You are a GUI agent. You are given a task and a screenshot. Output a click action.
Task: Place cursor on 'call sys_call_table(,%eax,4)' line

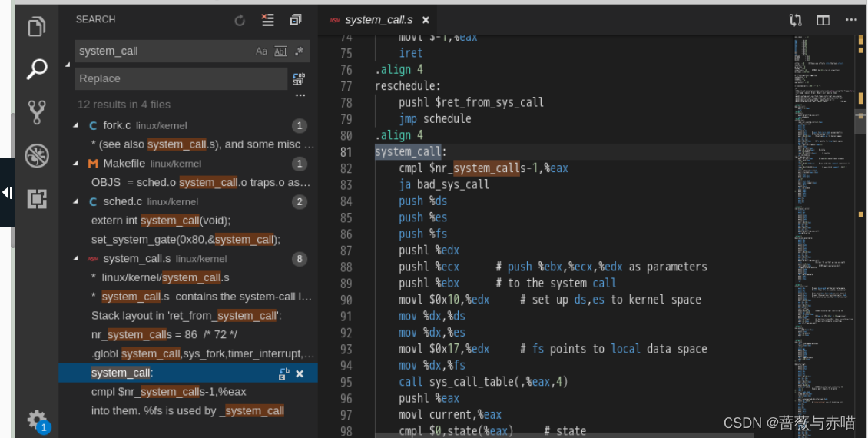pos(482,382)
